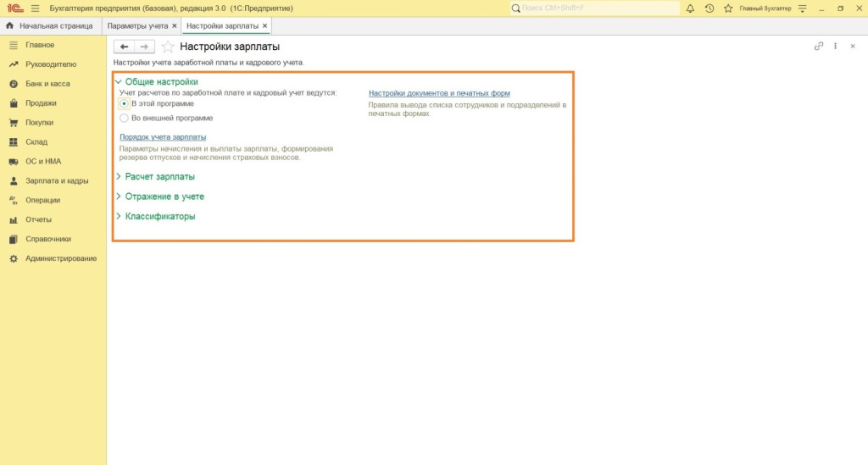Open favorites star in top bar
868x465 pixels.
[727, 8]
